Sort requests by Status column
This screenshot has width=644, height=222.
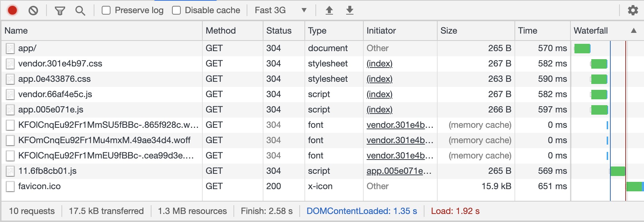284,31
